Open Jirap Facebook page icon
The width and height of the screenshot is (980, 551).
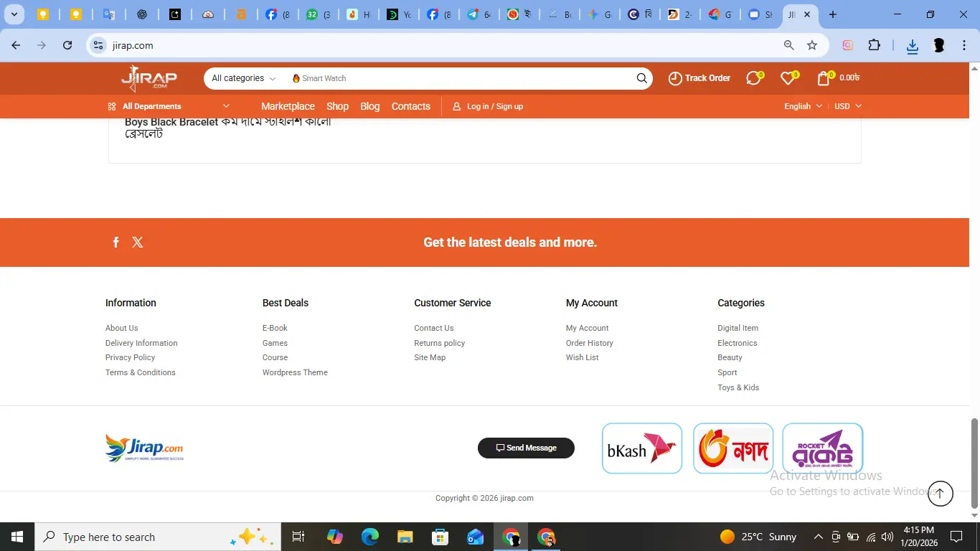pos(116,242)
